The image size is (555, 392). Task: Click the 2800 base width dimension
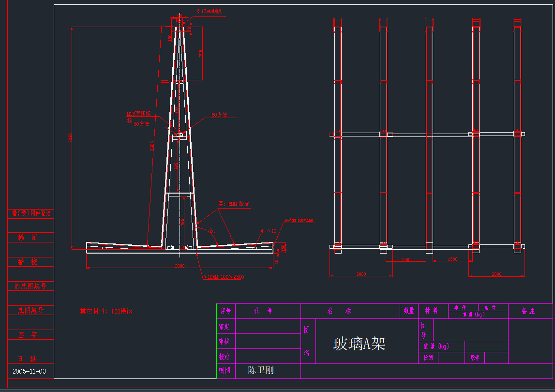(180, 266)
